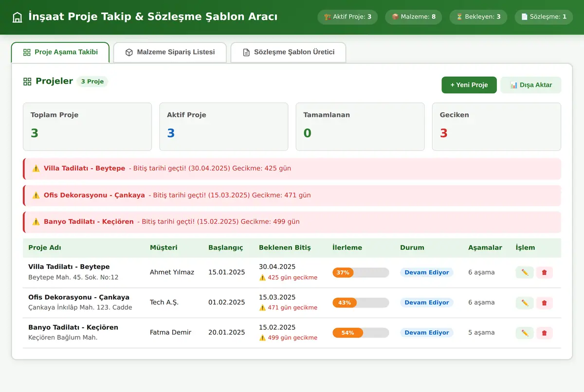Click '5 aşama' in Banyo Tadilatı row

481,333
